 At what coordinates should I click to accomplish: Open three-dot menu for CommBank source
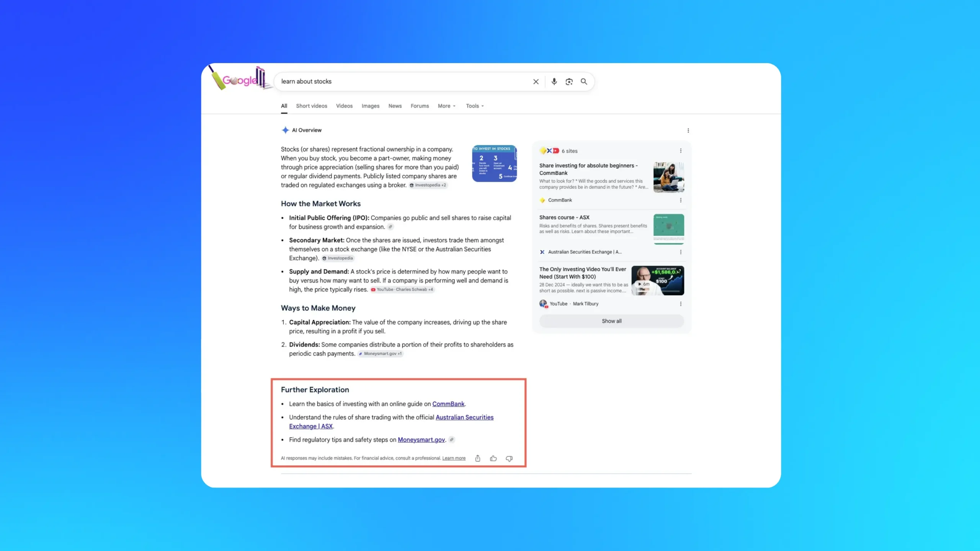click(681, 200)
